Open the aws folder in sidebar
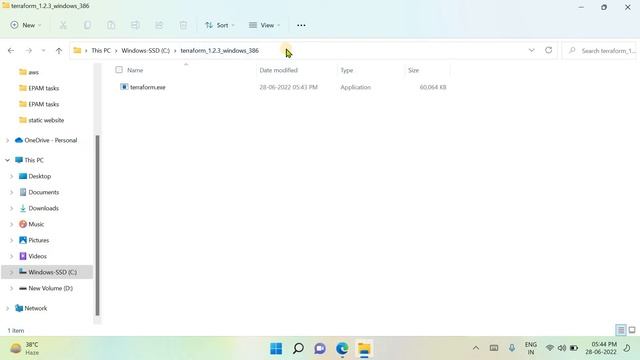Viewport: 640px width, 360px height. click(x=33, y=72)
